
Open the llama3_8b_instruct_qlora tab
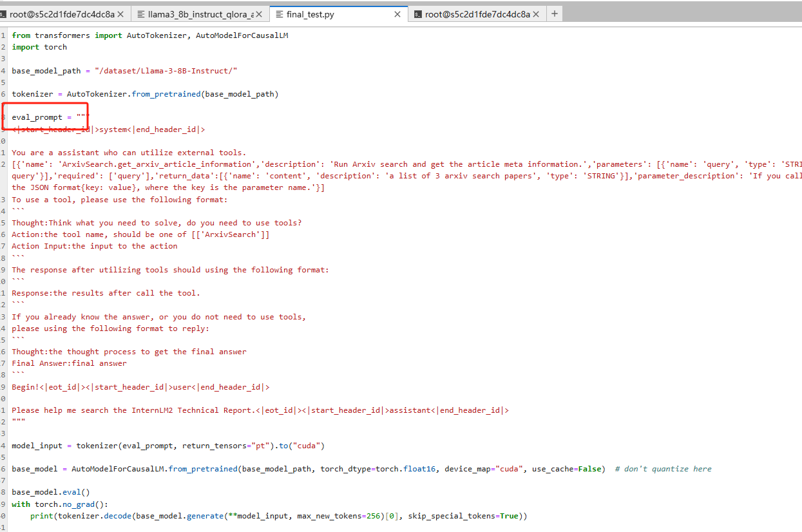(201, 14)
